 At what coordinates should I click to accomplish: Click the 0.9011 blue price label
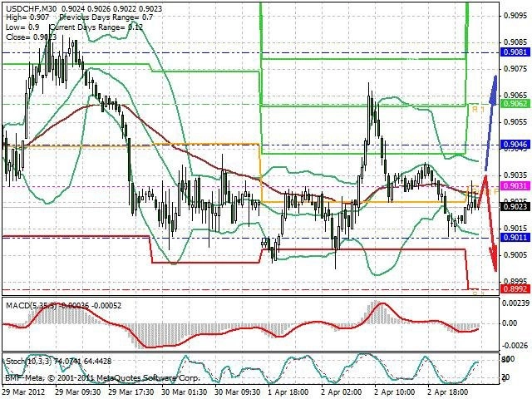tap(515, 237)
